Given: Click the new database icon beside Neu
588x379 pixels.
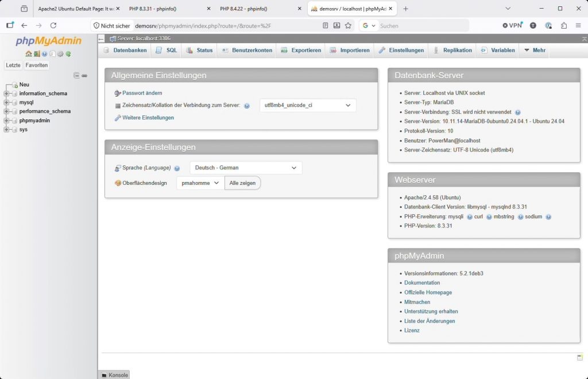Looking at the screenshot, I should pos(14,85).
